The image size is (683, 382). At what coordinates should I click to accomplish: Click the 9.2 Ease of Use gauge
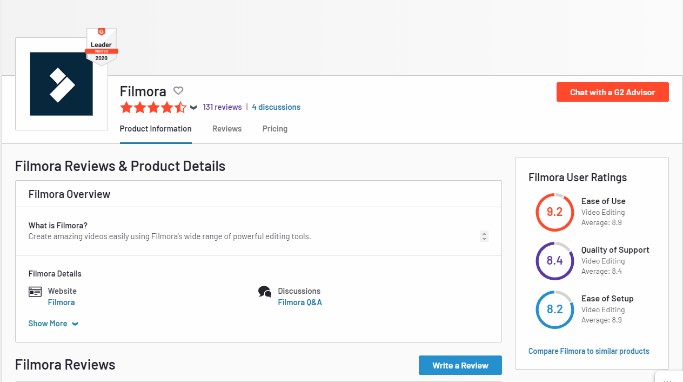tap(555, 212)
